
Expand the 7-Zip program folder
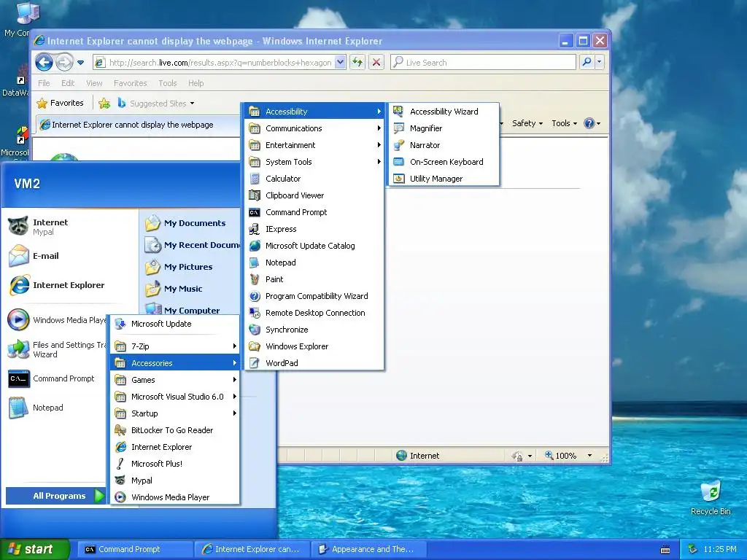tap(175, 346)
